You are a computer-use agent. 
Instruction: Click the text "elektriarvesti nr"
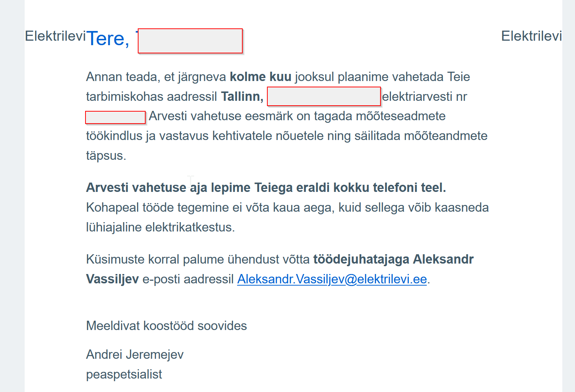click(x=425, y=96)
